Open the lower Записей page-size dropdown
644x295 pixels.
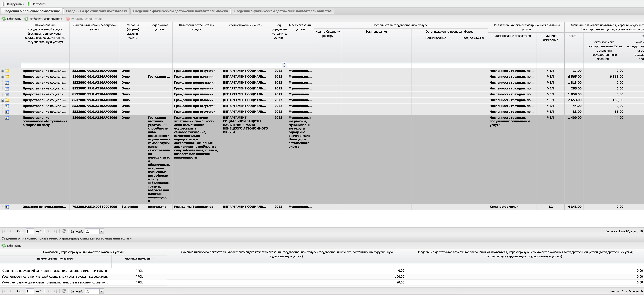pos(102,291)
